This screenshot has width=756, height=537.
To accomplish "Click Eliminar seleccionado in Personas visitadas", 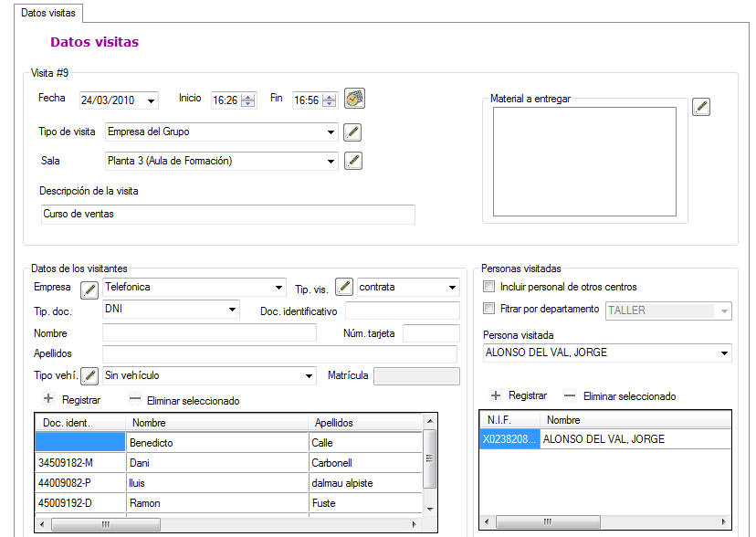I will tap(629, 396).
